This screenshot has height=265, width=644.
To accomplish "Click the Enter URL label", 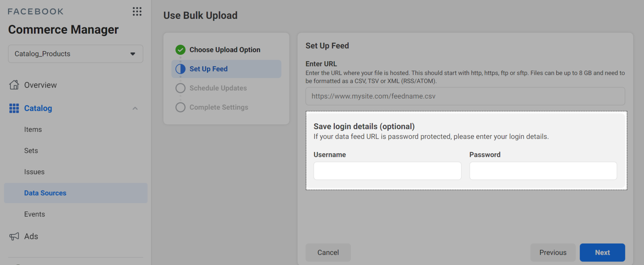I will pyautogui.click(x=321, y=64).
